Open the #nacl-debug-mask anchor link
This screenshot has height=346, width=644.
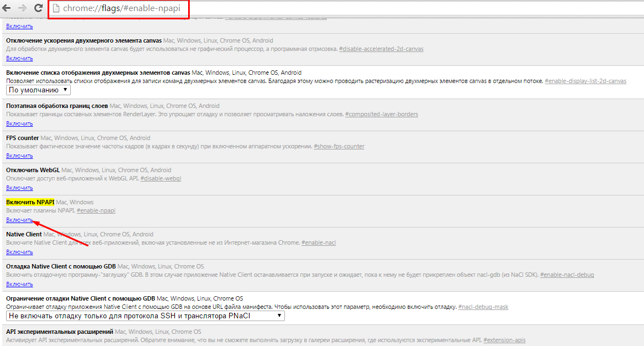coord(483,307)
